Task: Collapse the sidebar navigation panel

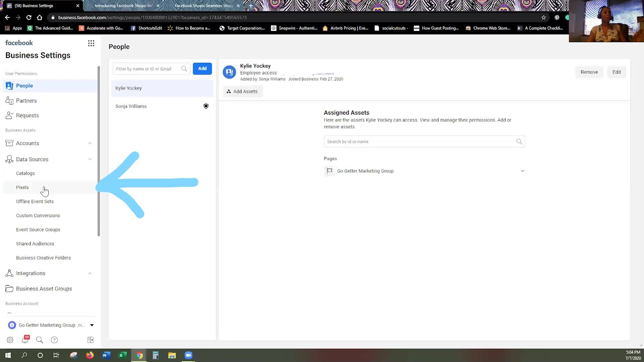Action: (x=91, y=340)
